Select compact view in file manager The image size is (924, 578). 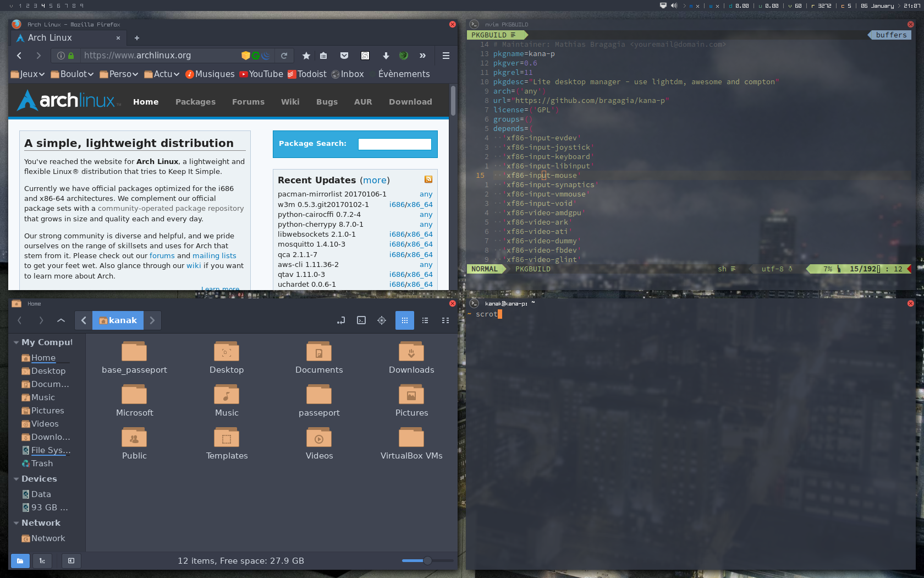click(x=446, y=320)
